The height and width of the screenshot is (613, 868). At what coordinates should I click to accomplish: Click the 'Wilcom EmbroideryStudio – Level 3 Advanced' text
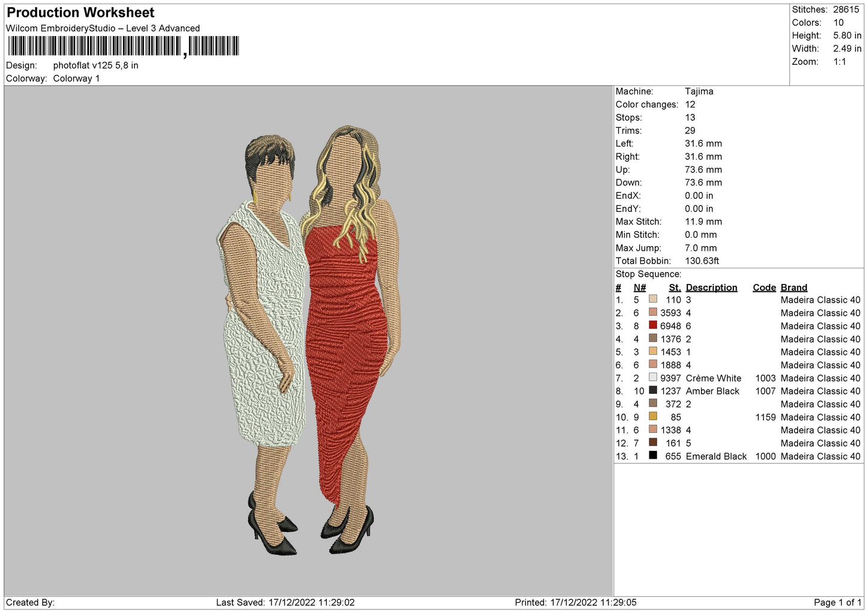pyautogui.click(x=103, y=28)
